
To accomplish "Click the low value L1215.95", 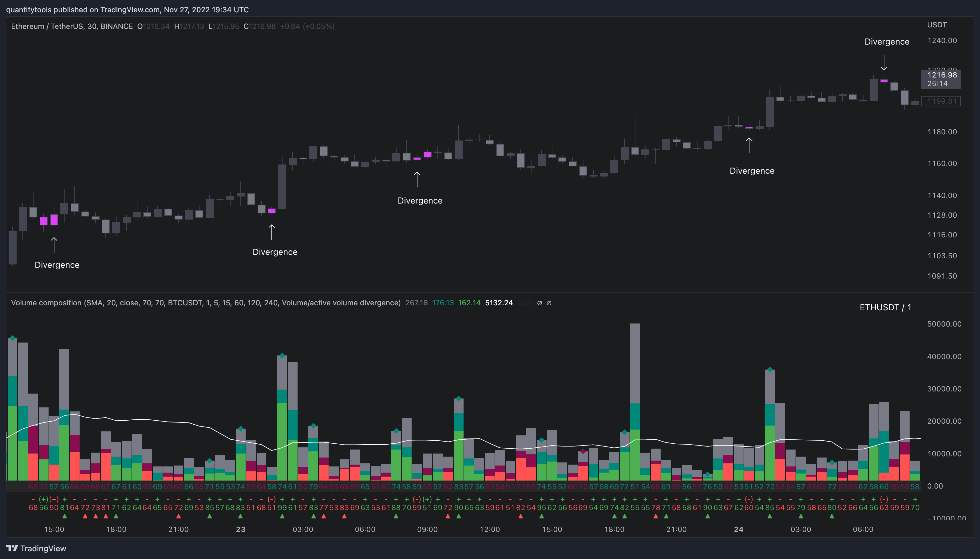I will tap(223, 26).
